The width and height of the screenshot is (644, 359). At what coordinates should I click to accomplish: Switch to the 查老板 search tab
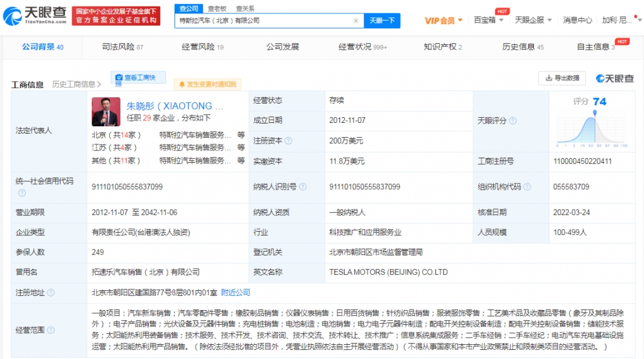217,8
